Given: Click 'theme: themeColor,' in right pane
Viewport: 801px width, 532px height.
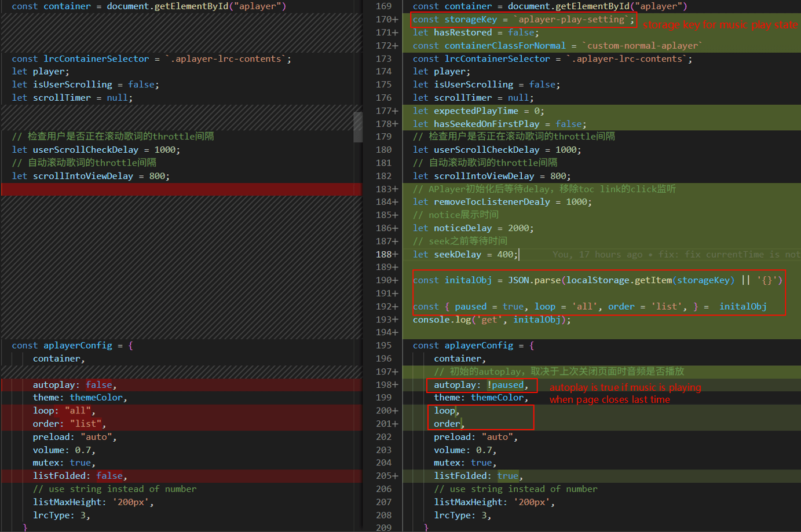Looking at the screenshot, I should coord(481,397).
